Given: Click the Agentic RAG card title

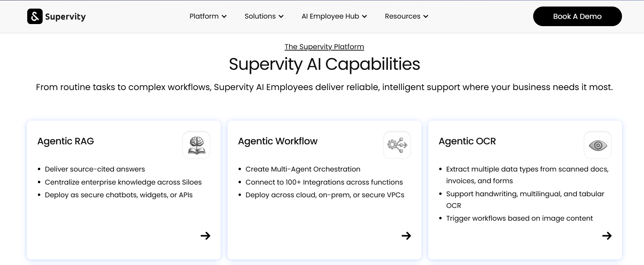Looking at the screenshot, I should click(x=66, y=141).
